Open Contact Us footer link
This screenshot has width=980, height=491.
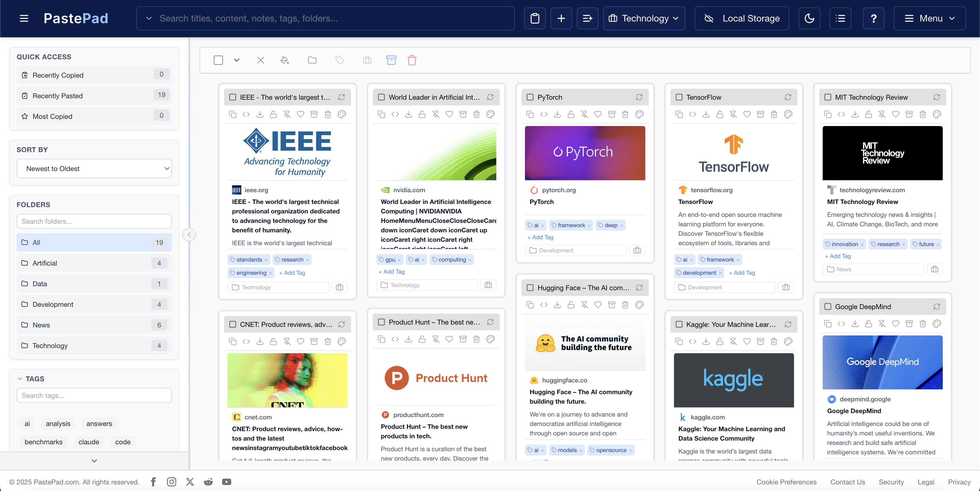(847, 482)
